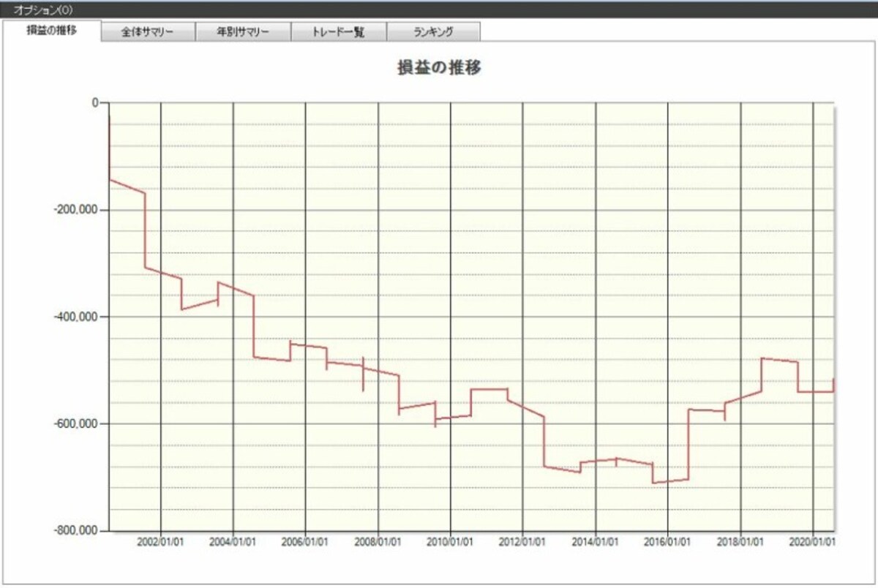Image resolution: width=878 pixels, height=588 pixels.
Task: Switch to the 年別サマリー tab
Action: click(243, 32)
